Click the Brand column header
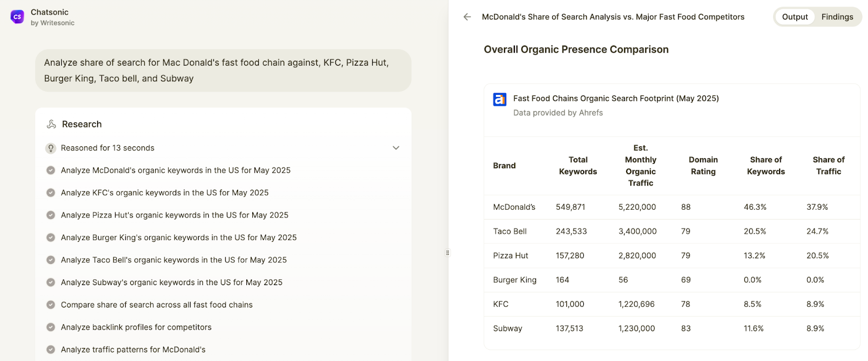868x361 pixels. pyautogui.click(x=505, y=165)
